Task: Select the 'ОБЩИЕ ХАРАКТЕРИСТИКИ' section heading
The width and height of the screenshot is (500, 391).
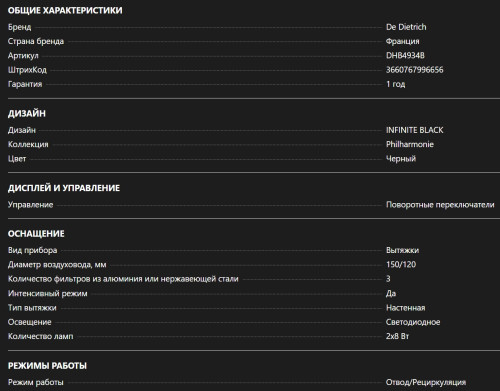Action: tap(65, 11)
